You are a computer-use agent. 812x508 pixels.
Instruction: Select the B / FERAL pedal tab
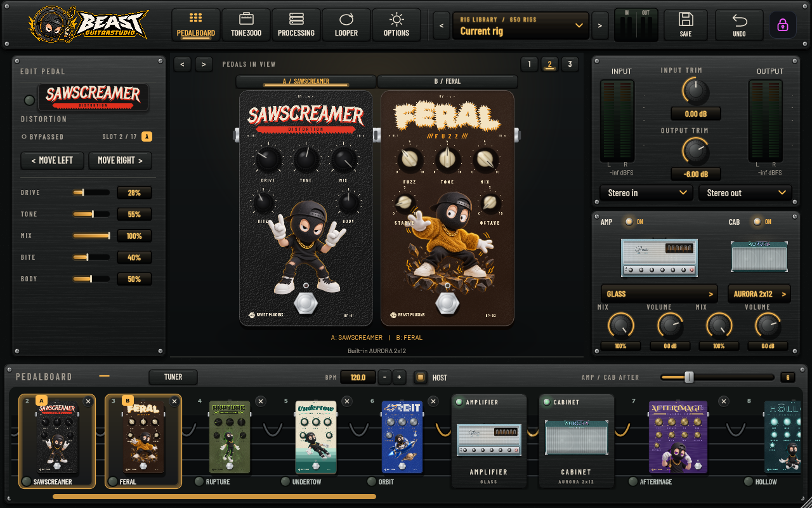[x=447, y=81]
